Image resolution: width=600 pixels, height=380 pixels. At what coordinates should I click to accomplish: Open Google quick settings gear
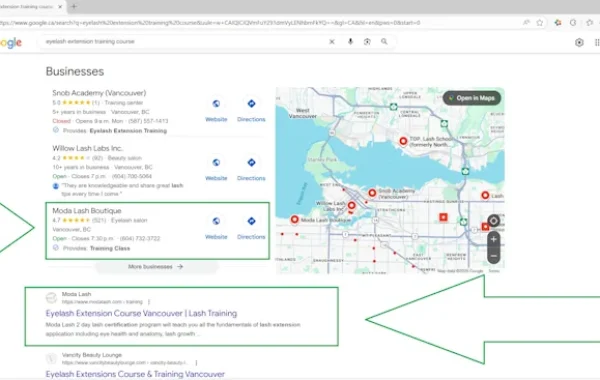pyautogui.click(x=579, y=42)
